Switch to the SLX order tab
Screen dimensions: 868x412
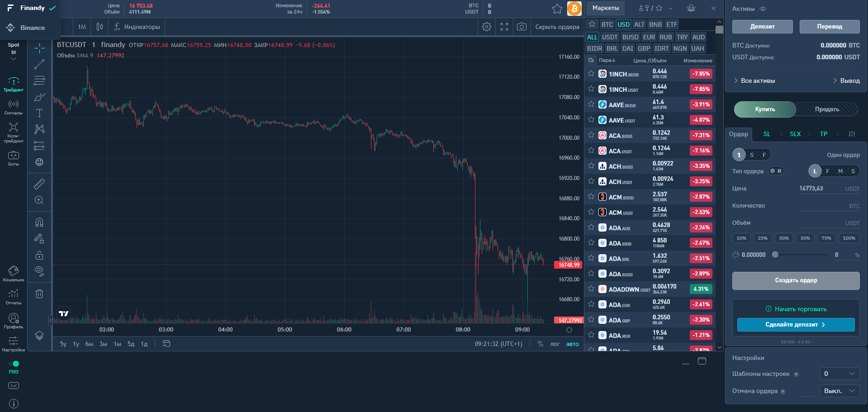pos(795,134)
